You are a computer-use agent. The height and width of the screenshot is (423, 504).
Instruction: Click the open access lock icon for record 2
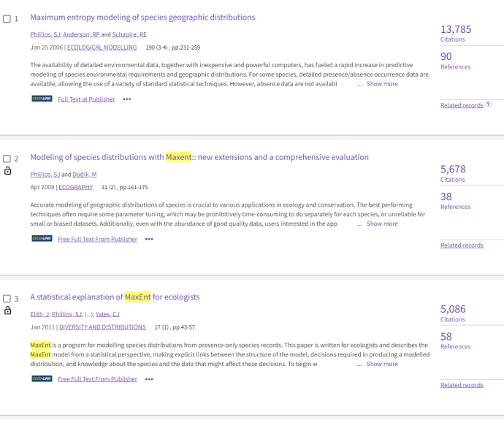pos(8,171)
